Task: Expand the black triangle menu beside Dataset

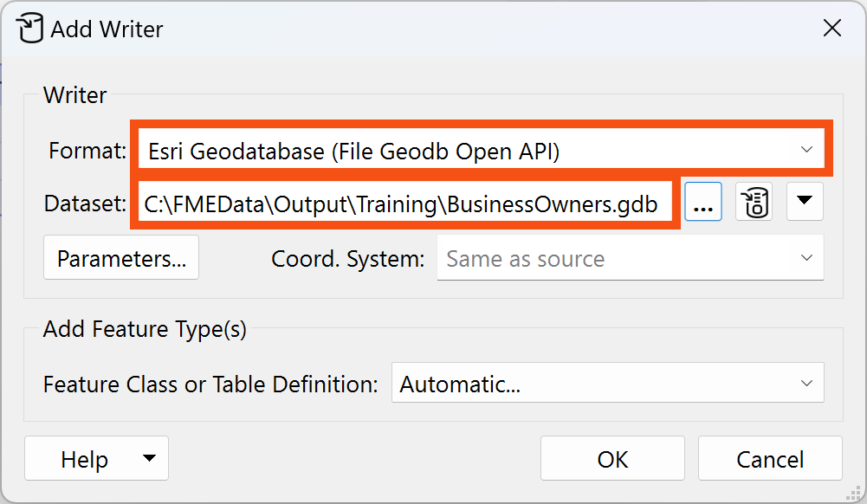Action: coord(805,201)
